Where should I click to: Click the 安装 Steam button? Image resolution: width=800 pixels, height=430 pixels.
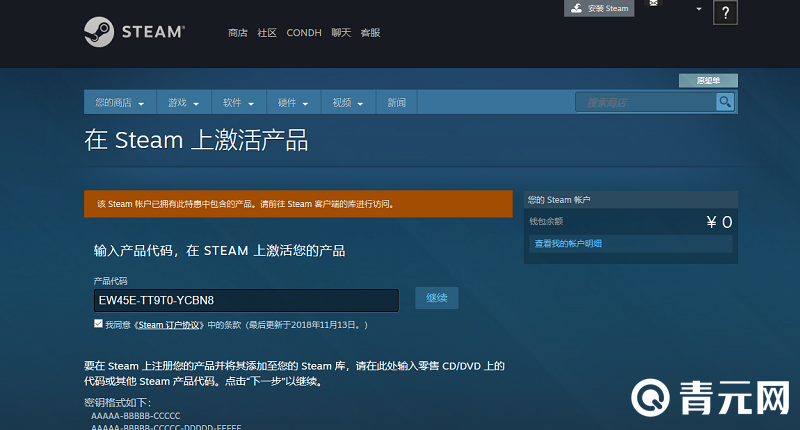point(599,8)
